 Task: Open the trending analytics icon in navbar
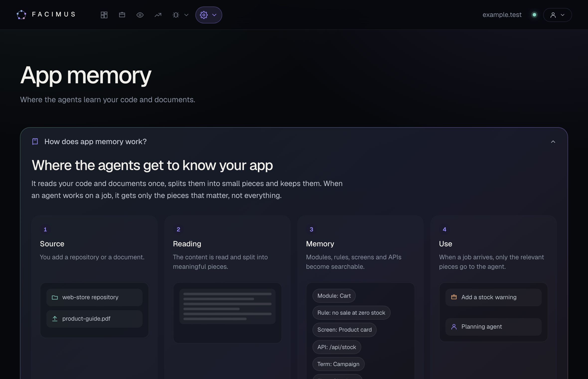click(158, 15)
